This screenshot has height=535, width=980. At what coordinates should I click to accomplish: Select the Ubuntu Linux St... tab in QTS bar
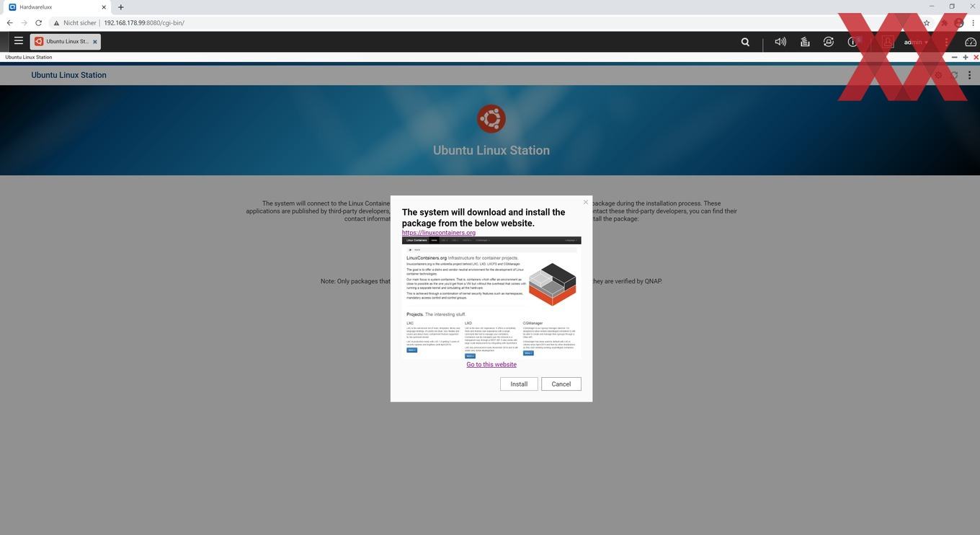coord(65,42)
